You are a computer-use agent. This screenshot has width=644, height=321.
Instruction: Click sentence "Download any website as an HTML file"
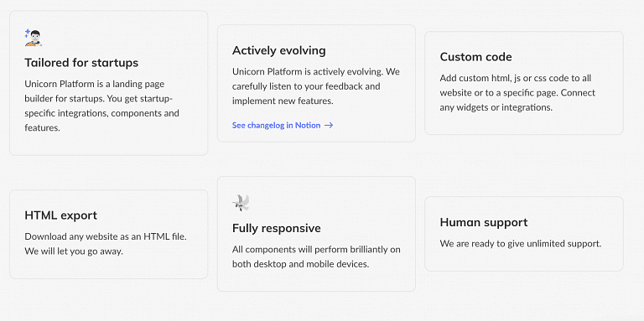[x=106, y=237]
